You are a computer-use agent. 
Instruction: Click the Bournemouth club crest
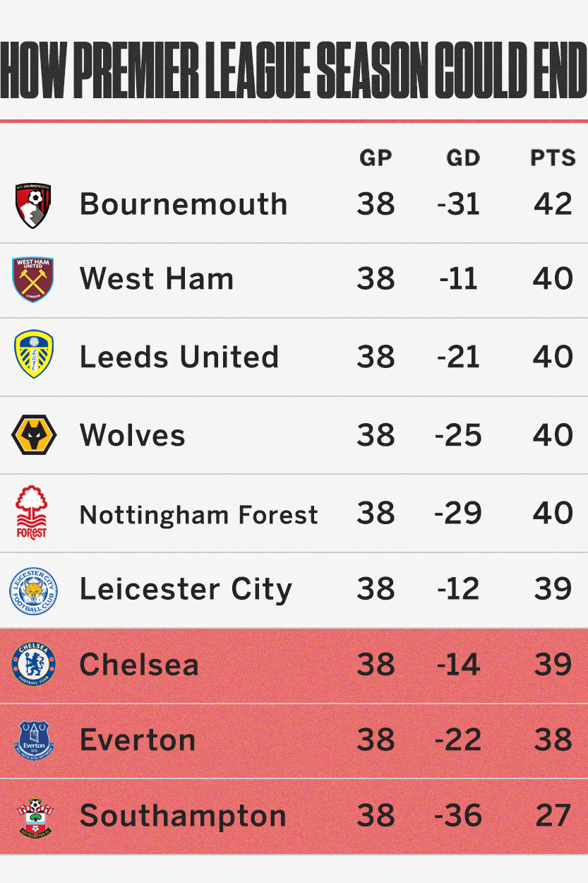[x=33, y=206]
